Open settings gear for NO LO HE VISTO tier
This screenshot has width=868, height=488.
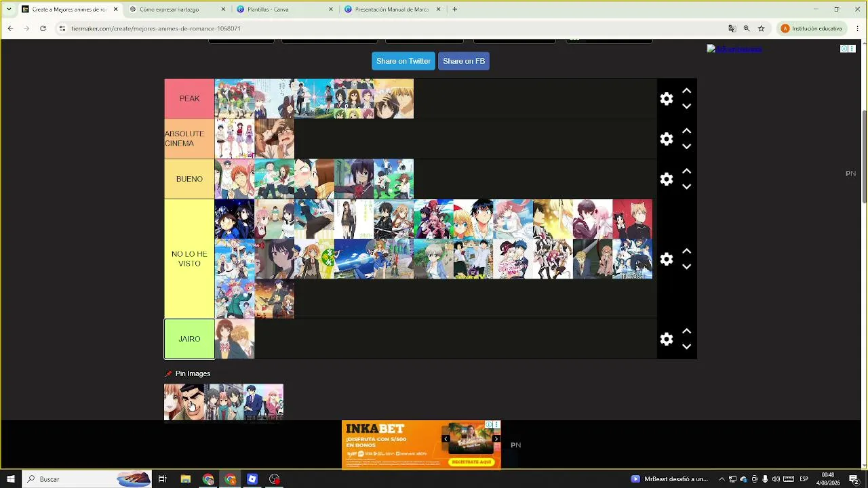point(667,259)
